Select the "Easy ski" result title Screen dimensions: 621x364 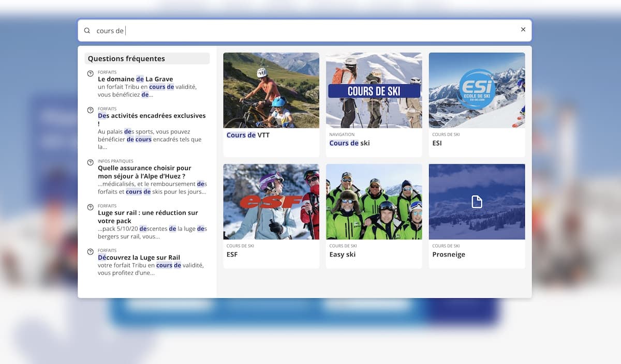(x=343, y=254)
